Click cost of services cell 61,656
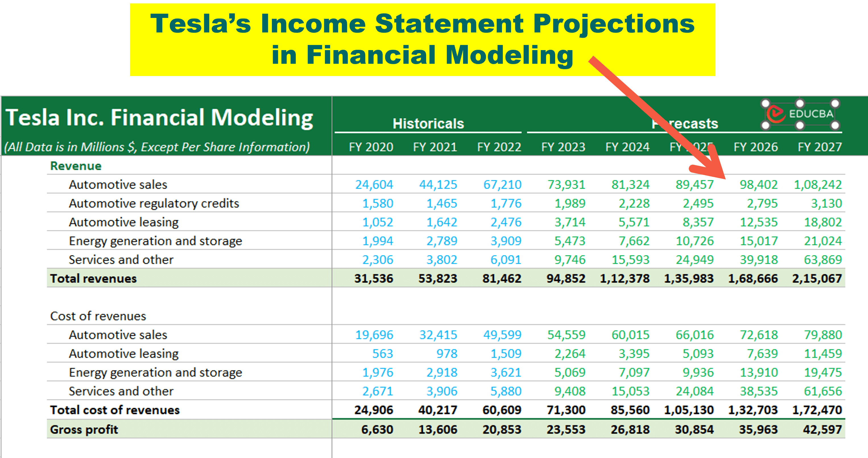This screenshot has width=868, height=458. pyautogui.click(x=823, y=391)
